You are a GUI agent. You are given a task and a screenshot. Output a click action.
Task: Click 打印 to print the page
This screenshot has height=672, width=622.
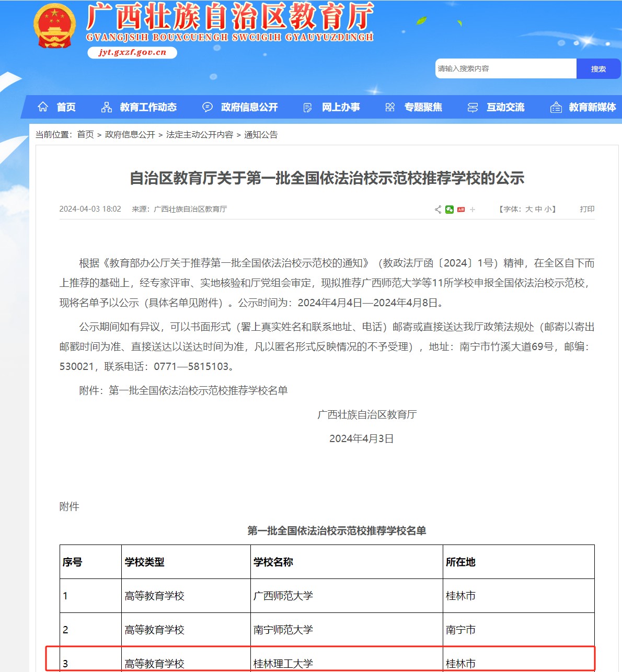click(x=587, y=209)
